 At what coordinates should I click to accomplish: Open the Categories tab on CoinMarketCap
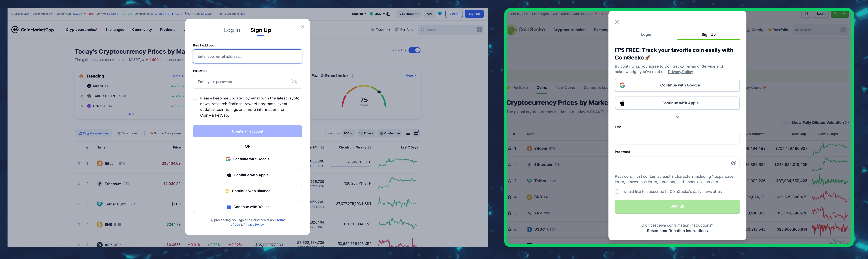click(x=127, y=133)
